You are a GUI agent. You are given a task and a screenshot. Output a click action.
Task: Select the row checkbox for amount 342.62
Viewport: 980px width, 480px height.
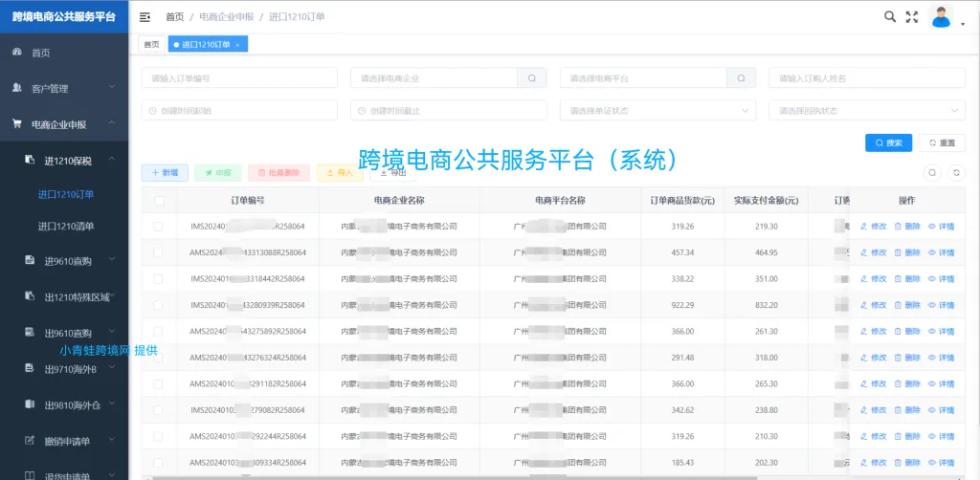pyautogui.click(x=158, y=410)
